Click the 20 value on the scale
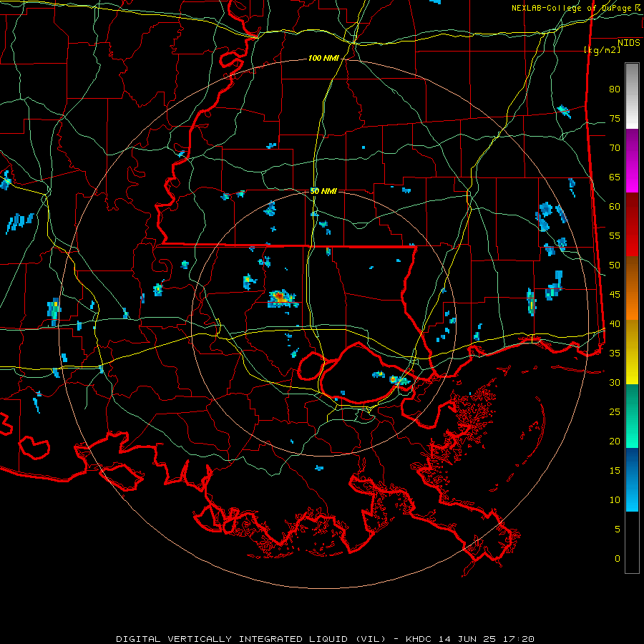644x644 pixels. pyautogui.click(x=615, y=441)
